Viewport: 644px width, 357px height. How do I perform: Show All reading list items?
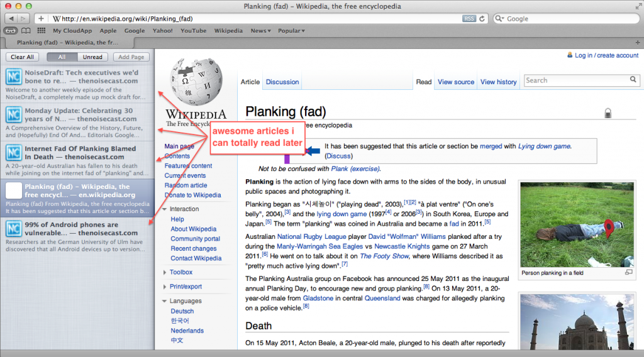(62, 57)
